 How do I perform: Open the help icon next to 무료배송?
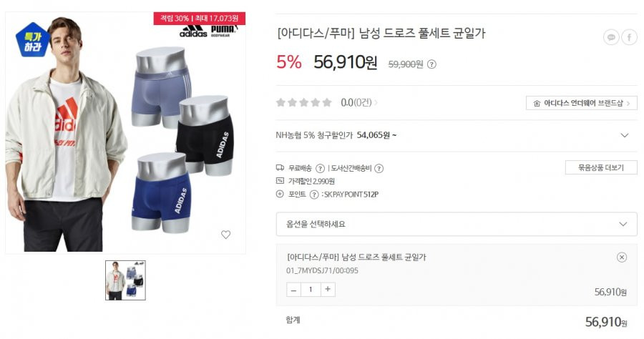(320, 168)
